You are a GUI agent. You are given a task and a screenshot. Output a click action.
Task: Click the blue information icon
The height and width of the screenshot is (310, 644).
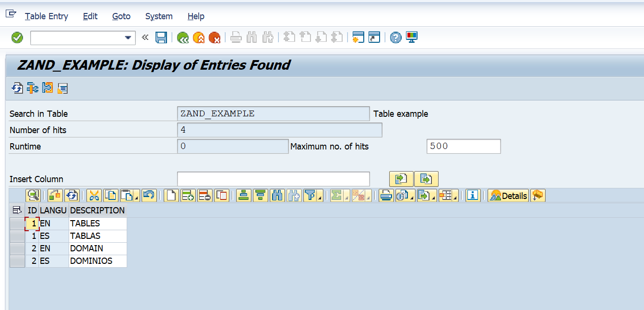coord(473,195)
